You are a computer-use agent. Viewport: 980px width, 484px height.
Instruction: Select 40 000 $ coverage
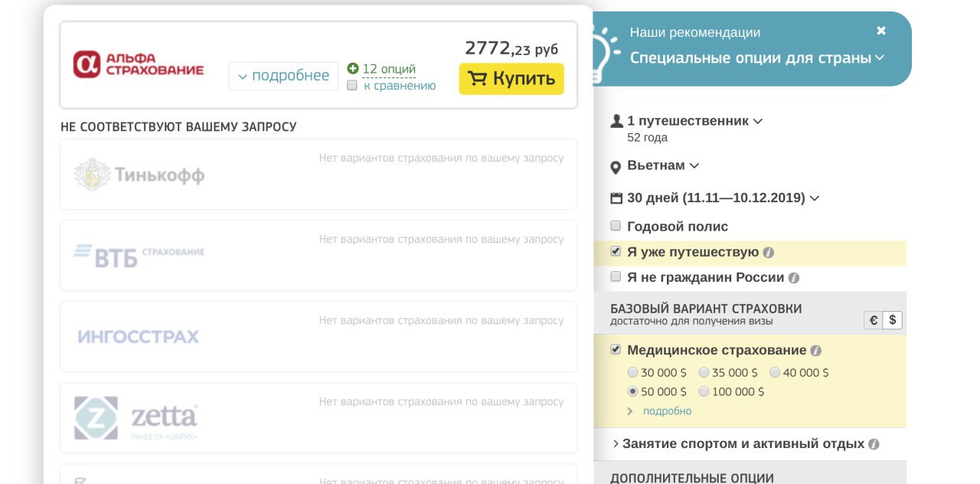click(x=775, y=372)
